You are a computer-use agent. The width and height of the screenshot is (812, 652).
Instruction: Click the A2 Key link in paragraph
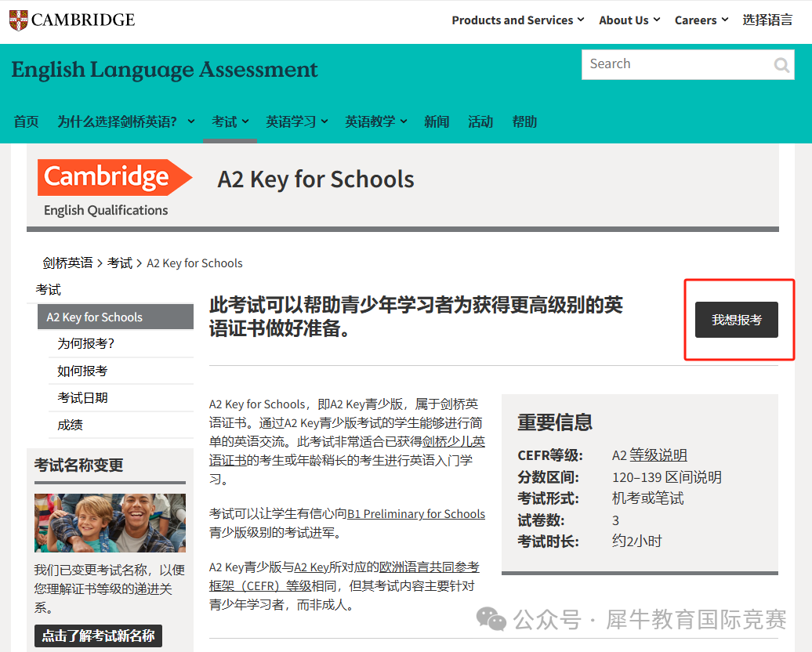[311, 567]
